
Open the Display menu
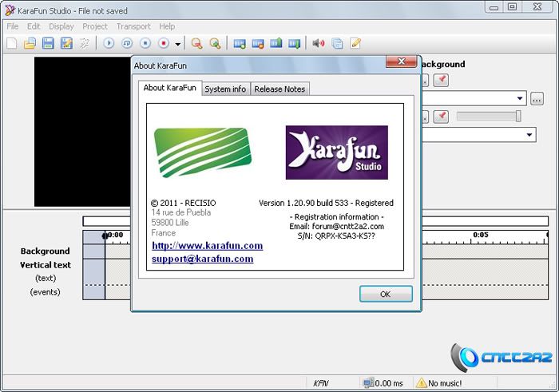coord(61,26)
